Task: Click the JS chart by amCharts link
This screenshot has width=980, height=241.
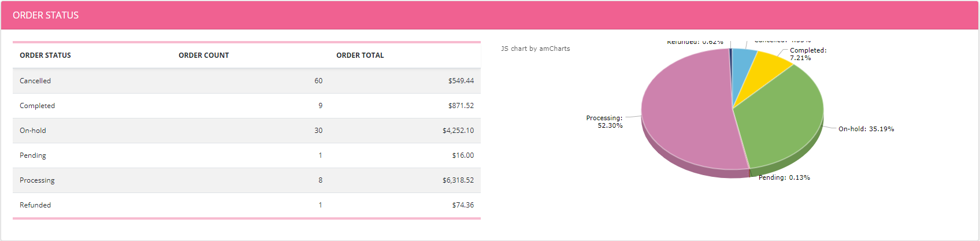Action: [x=535, y=49]
